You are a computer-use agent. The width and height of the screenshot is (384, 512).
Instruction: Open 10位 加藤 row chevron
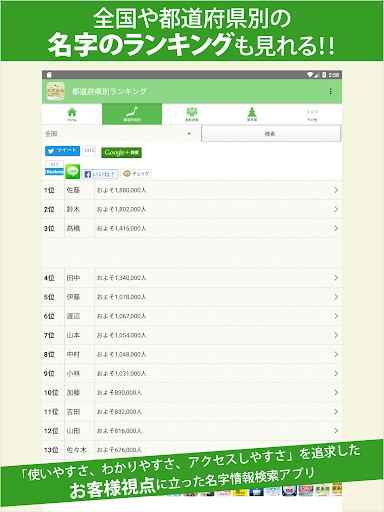point(336,393)
